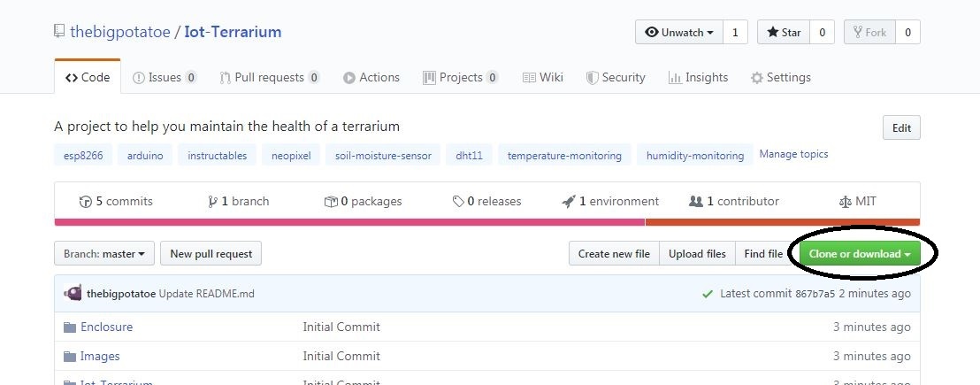Viewport: 980px width, 385px height.
Task: Open thebigpotatoe author link in commit row
Action: [x=121, y=293]
